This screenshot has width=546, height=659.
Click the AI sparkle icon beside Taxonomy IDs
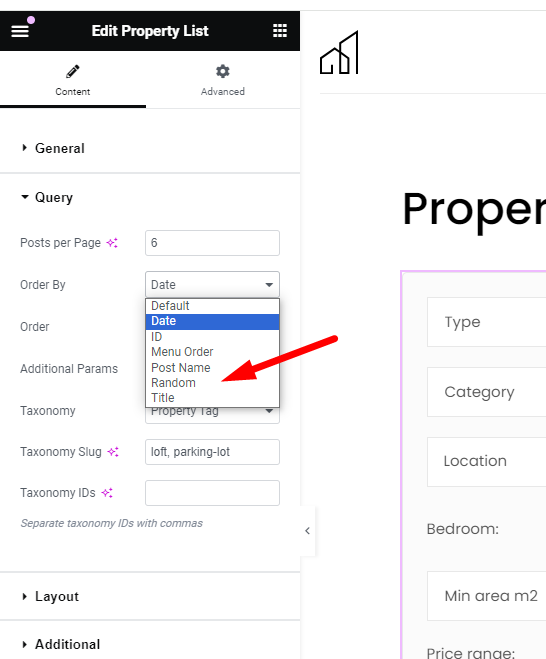pos(107,493)
